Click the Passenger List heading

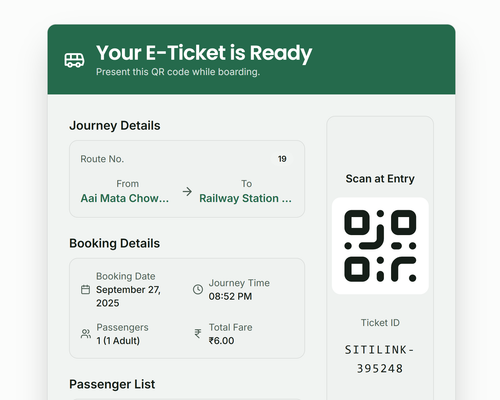tap(112, 384)
